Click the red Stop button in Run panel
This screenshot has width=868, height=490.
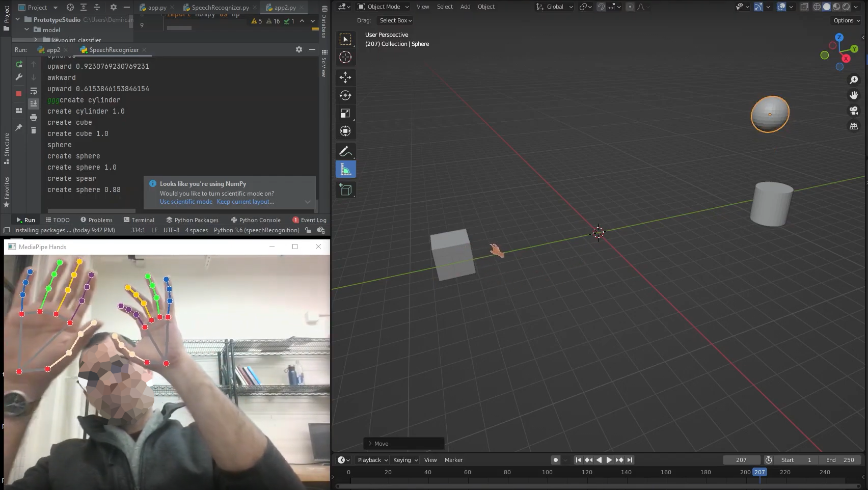tap(19, 94)
